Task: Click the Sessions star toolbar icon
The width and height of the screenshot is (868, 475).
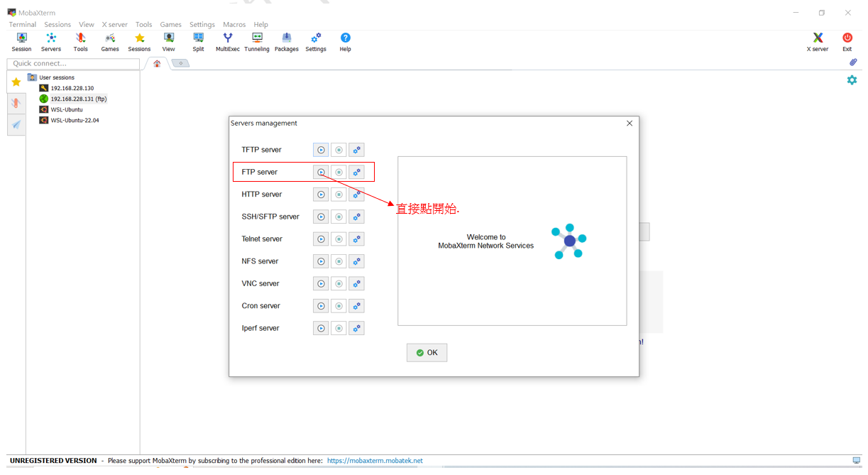Action: pyautogui.click(x=139, y=42)
